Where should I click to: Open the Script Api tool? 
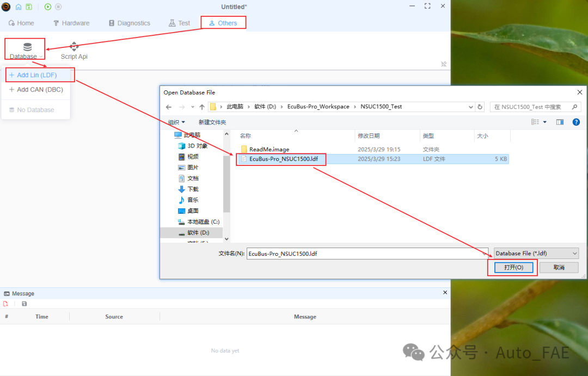[x=74, y=51]
